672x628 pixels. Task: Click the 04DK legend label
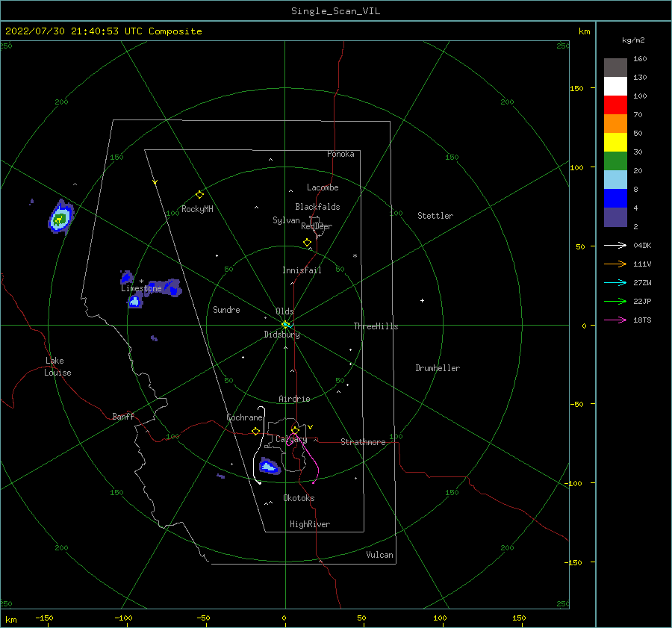pyautogui.click(x=642, y=245)
